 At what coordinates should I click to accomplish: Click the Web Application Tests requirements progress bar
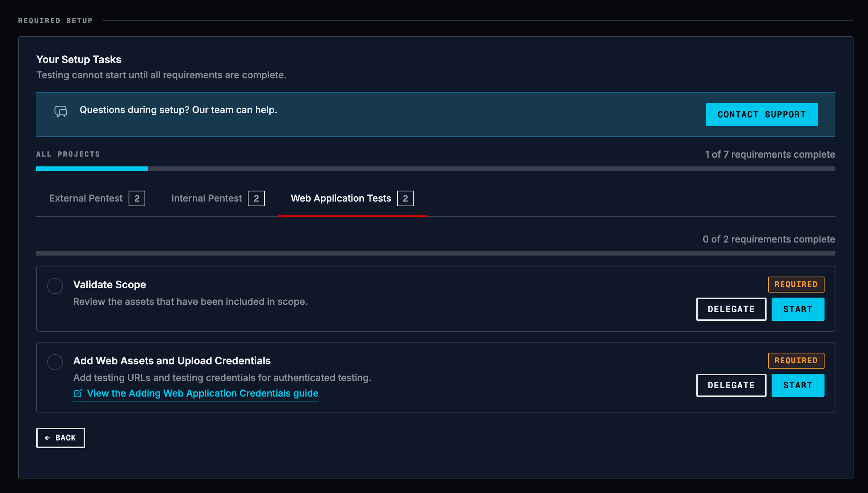pyautogui.click(x=436, y=253)
